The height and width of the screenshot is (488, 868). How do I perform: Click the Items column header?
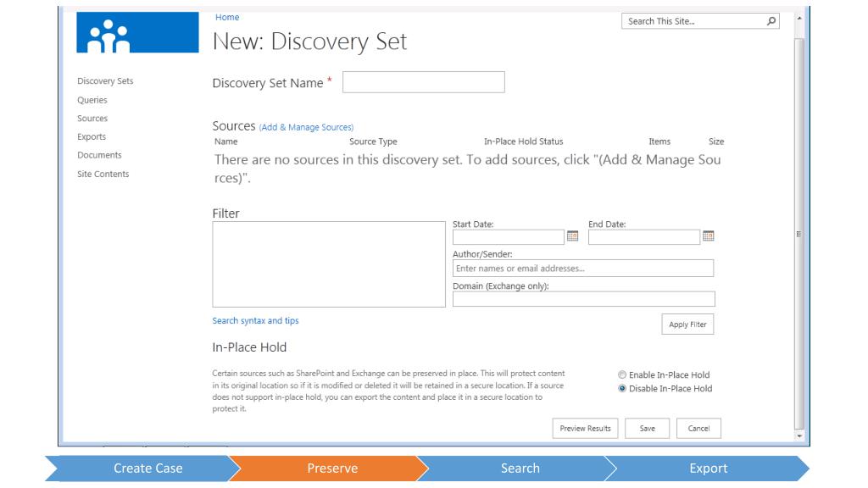tap(659, 141)
